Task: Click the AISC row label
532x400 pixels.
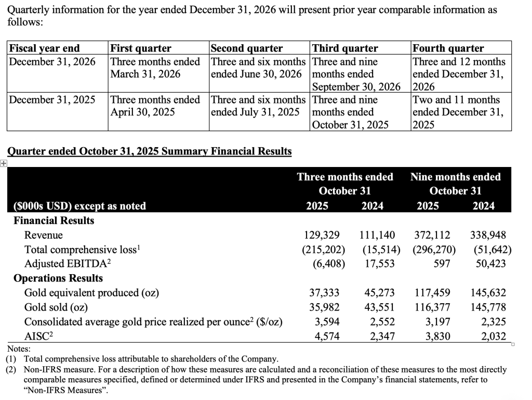Action: (38, 337)
